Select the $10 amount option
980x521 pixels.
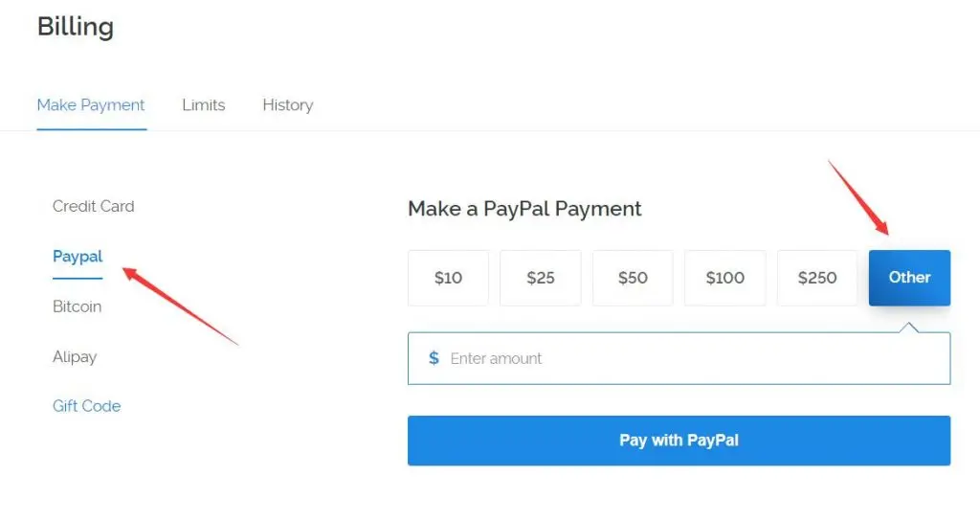point(448,278)
